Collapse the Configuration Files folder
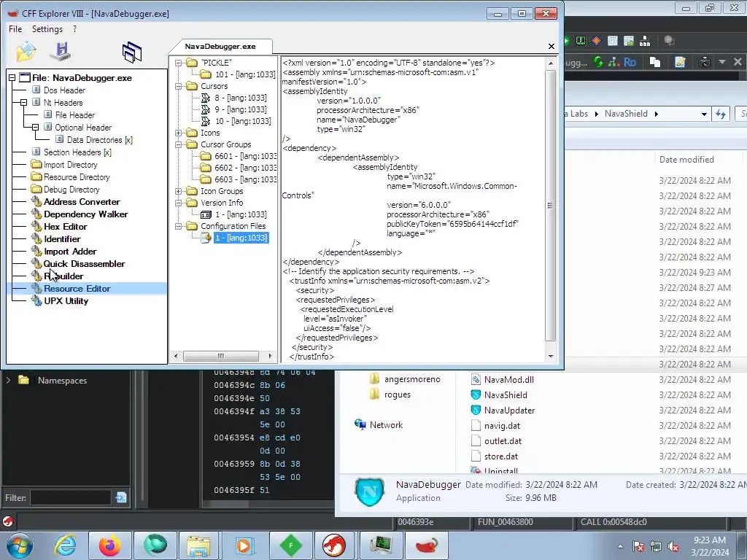 178,226
